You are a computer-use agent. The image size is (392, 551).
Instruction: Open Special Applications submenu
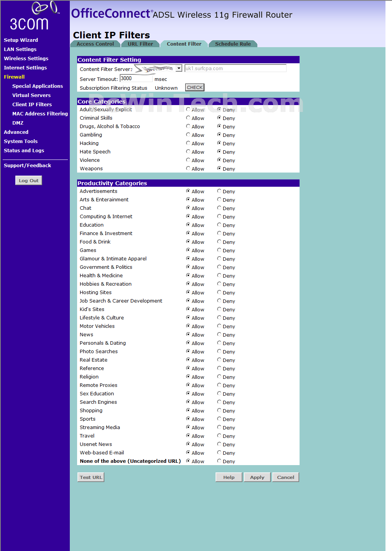pyautogui.click(x=38, y=86)
